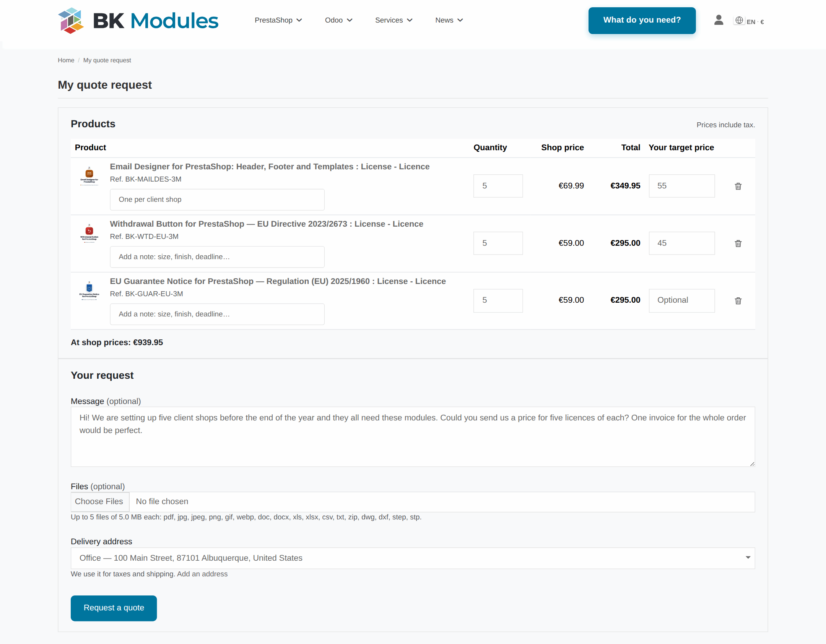Expand the Odoo menu
The height and width of the screenshot is (644, 826).
[338, 20]
